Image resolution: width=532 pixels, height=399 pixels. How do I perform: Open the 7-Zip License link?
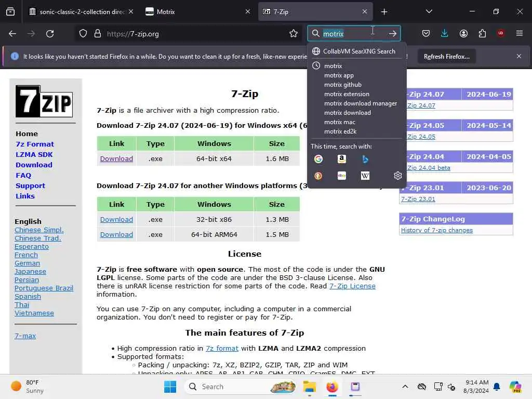pyautogui.click(x=352, y=286)
